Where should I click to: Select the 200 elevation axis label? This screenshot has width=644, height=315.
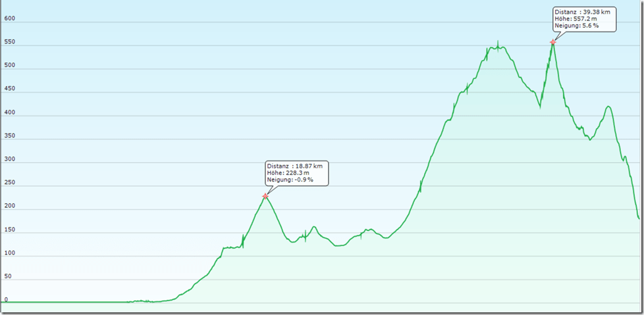pos(10,207)
